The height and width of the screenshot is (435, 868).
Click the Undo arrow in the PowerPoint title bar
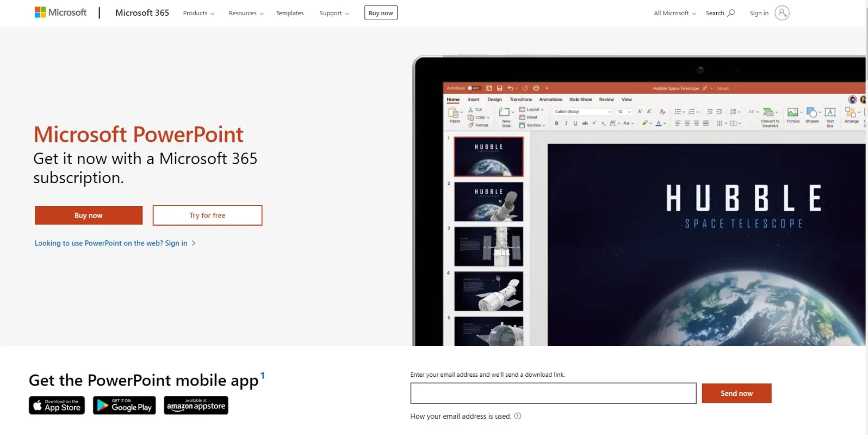pos(511,88)
